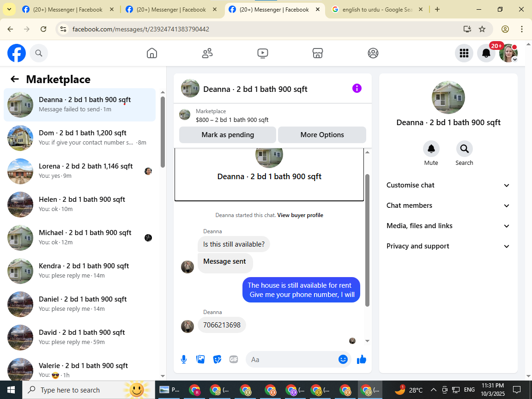Click install app icon in address bar
The height and width of the screenshot is (399, 532).
(x=467, y=29)
